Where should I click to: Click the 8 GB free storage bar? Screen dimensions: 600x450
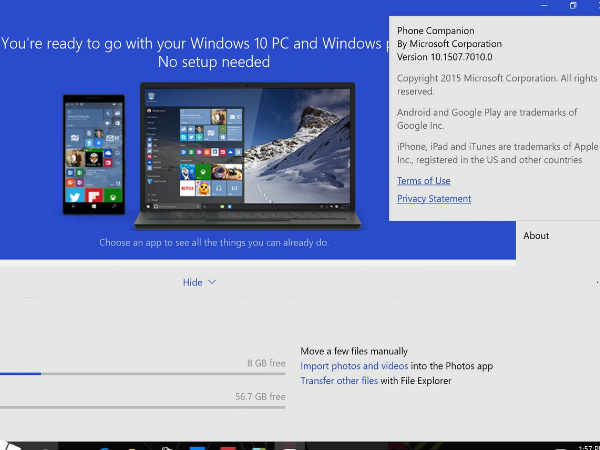point(142,374)
